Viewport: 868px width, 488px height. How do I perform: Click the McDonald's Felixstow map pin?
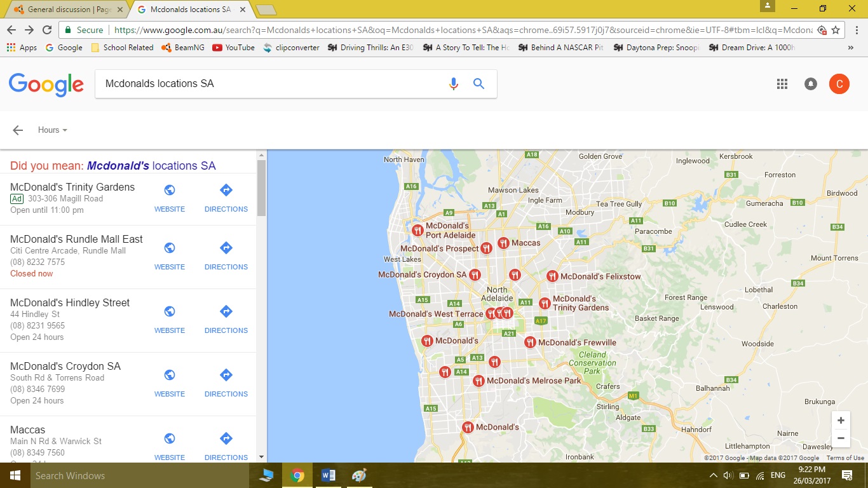coord(552,276)
